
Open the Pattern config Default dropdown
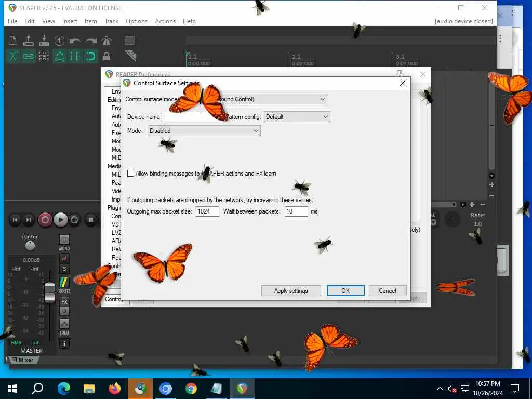click(x=297, y=117)
